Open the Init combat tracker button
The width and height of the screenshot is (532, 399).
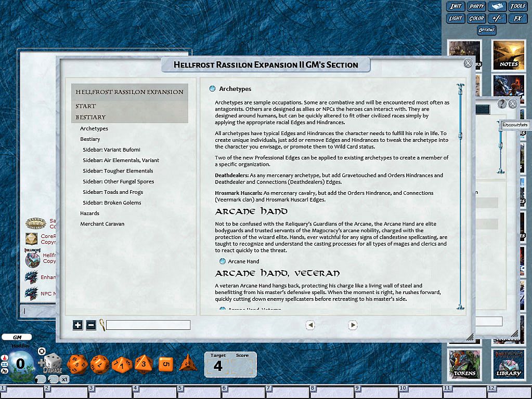point(456,6)
